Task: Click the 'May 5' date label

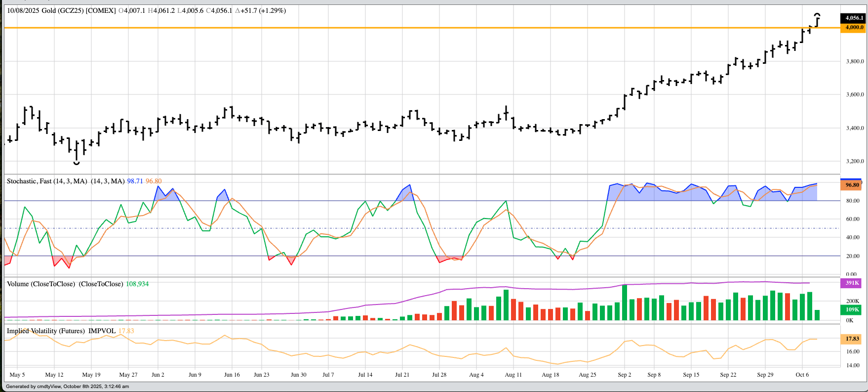Action: [x=17, y=375]
